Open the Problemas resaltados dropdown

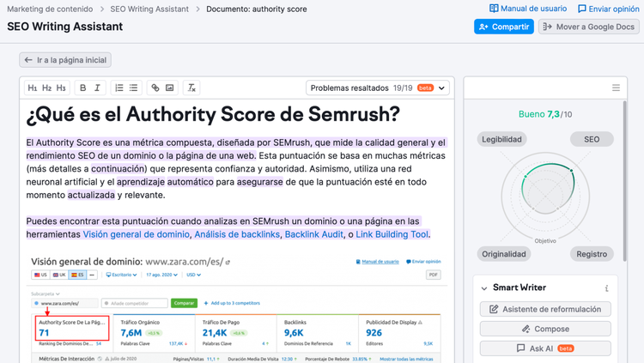(x=378, y=88)
